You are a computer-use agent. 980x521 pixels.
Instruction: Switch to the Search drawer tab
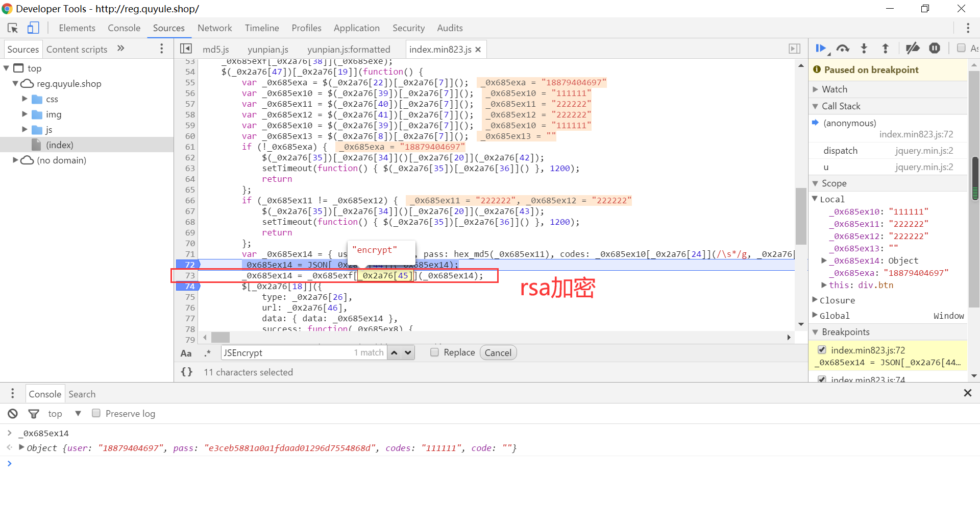82,394
